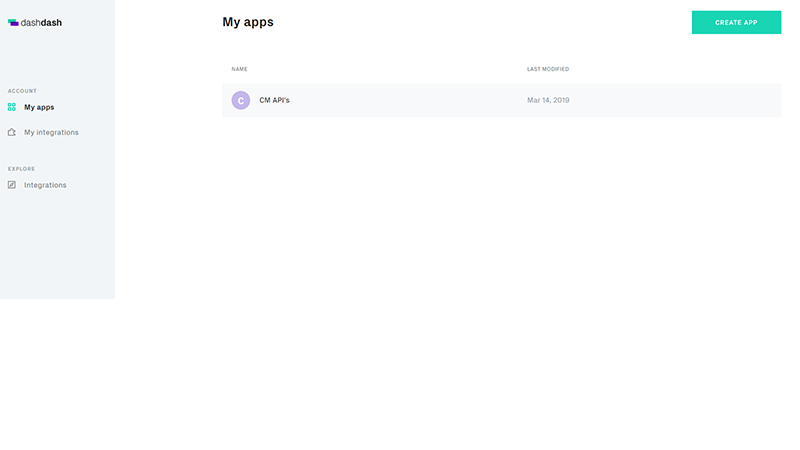Open the CM API's app
Image resolution: width=800 pixels, height=450 pixels.
coord(274,100)
